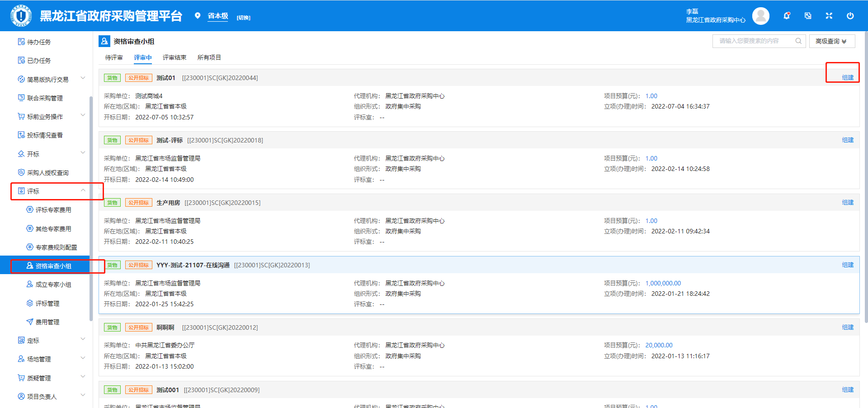The height and width of the screenshot is (408, 868).
Task: Click the search magnifier icon
Action: (x=798, y=41)
